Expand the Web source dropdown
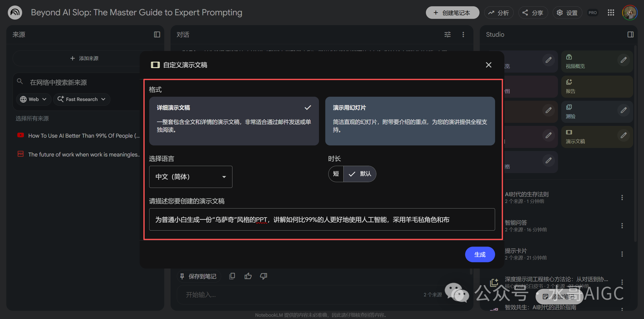The height and width of the screenshot is (319, 644). (34, 99)
